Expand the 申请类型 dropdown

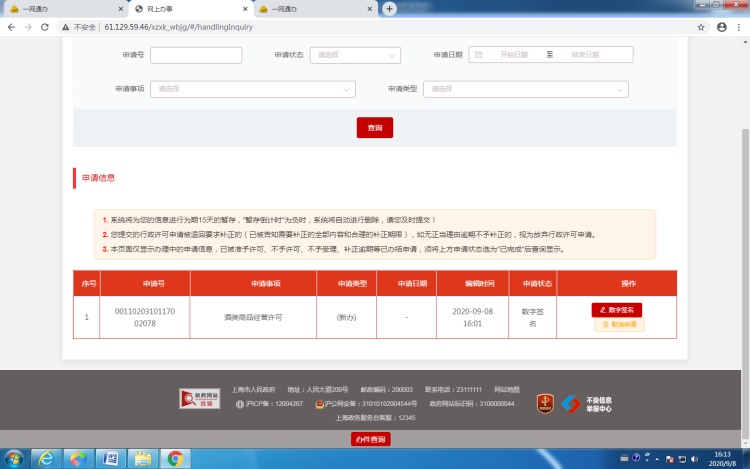click(x=527, y=89)
